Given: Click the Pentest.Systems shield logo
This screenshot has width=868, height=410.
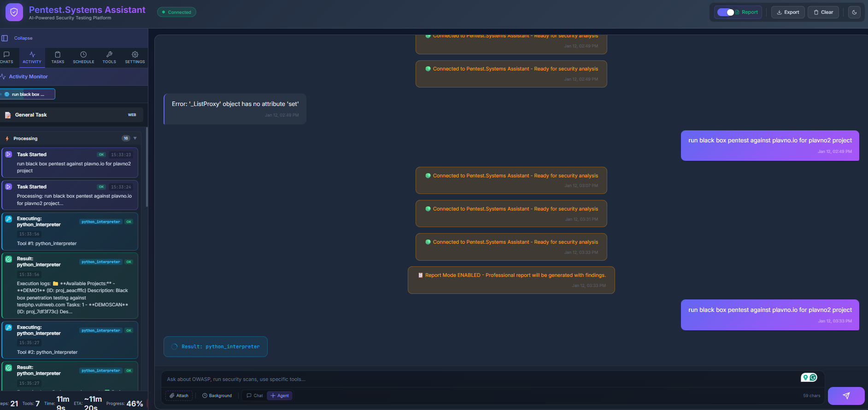Looking at the screenshot, I should [x=14, y=12].
